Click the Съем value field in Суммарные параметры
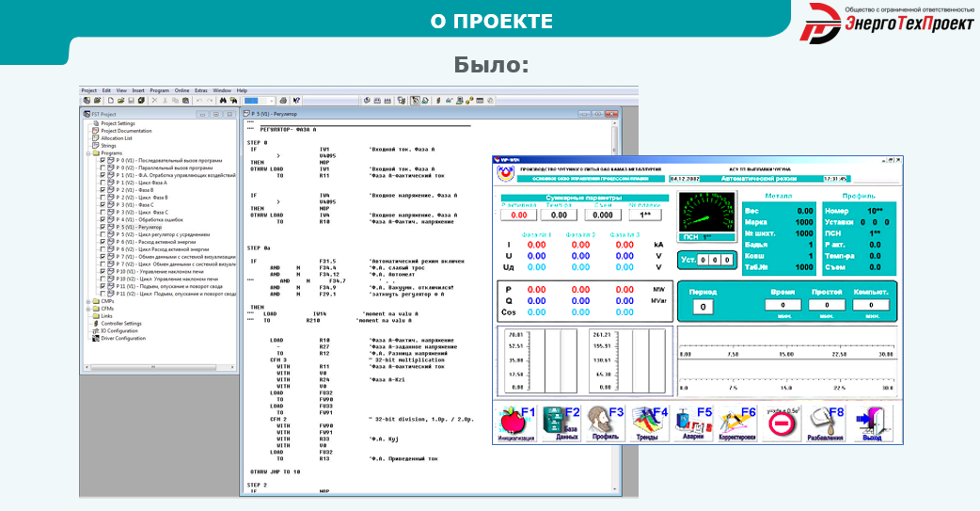The width and height of the screenshot is (980, 511). [x=603, y=215]
